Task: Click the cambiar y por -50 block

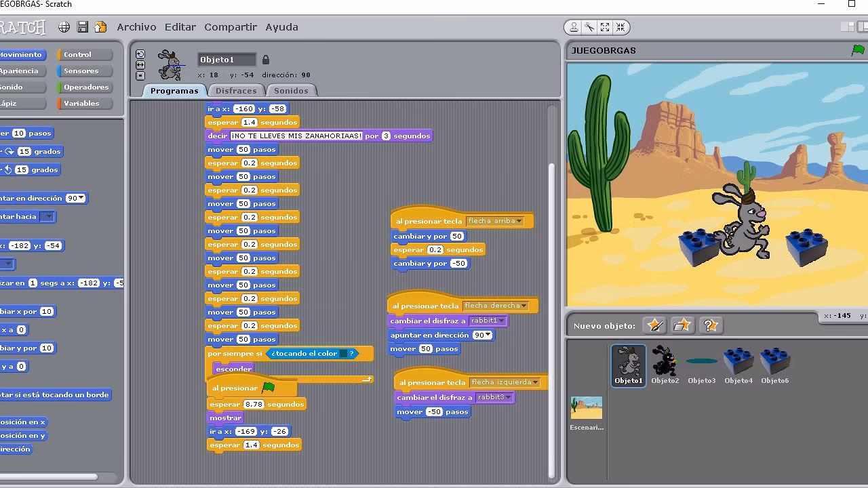Action: click(x=431, y=263)
